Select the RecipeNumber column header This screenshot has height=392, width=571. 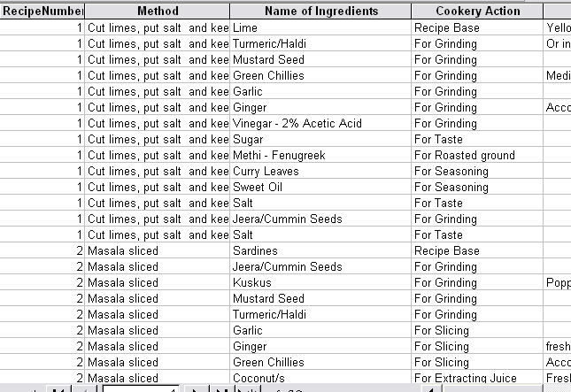coord(42,11)
